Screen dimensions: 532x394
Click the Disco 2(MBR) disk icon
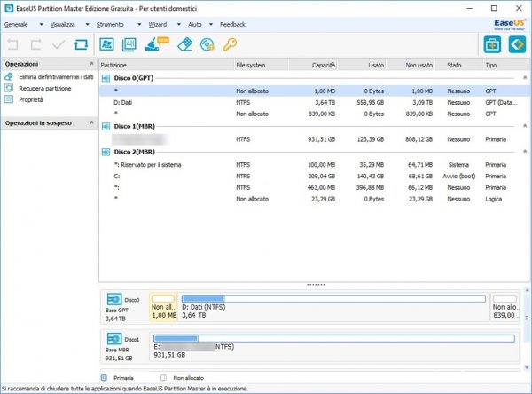pyautogui.click(x=106, y=152)
